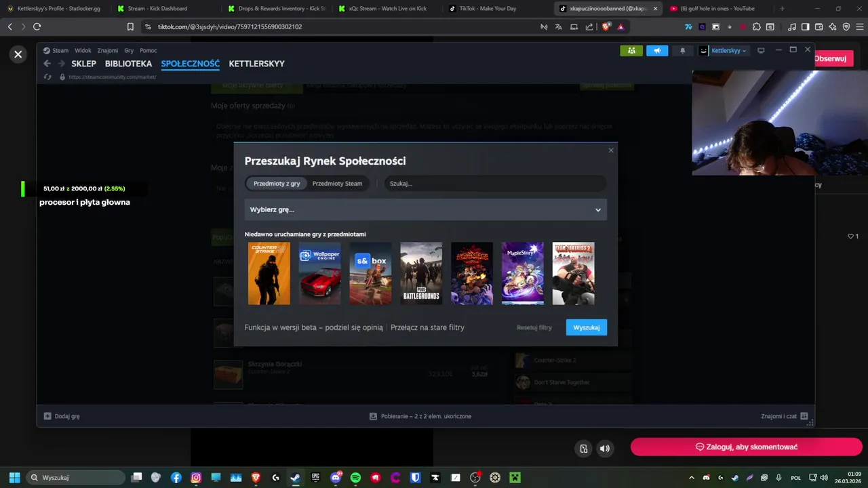
Task: Go to the SKLEP section
Action: [x=83, y=64]
